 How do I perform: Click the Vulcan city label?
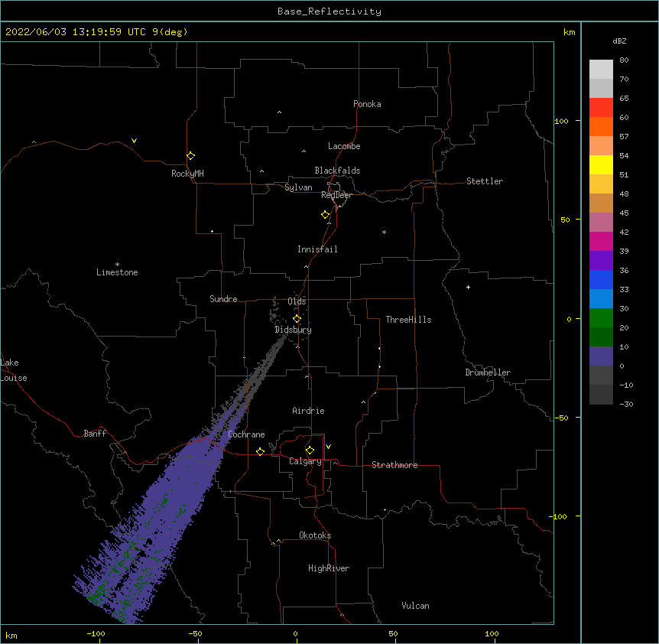[x=415, y=606]
